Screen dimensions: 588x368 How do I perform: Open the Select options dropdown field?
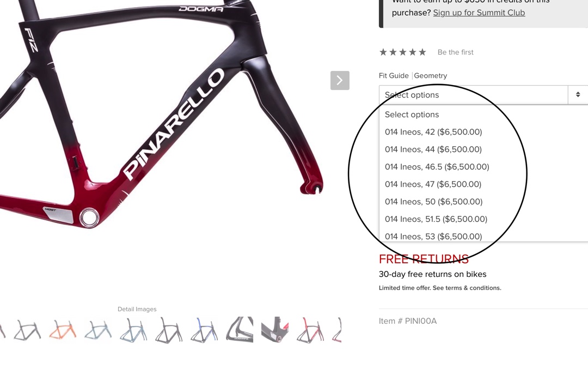pos(483,95)
